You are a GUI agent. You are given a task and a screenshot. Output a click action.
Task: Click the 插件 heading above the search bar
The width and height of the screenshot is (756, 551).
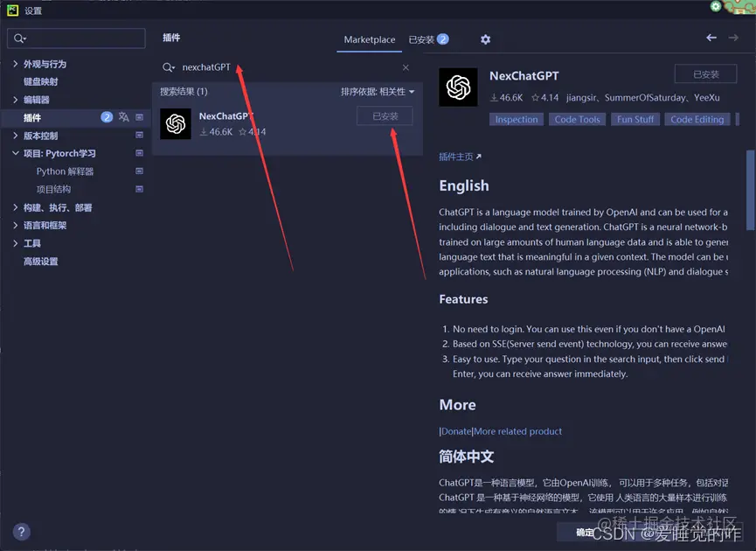pyautogui.click(x=171, y=38)
